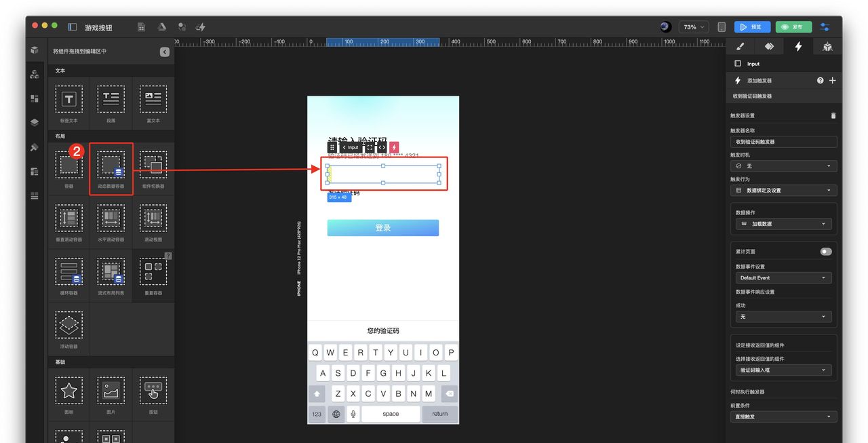Click the device preview phone icon
The height and width of the screenshot is (443, 868).
coord(722,27)
